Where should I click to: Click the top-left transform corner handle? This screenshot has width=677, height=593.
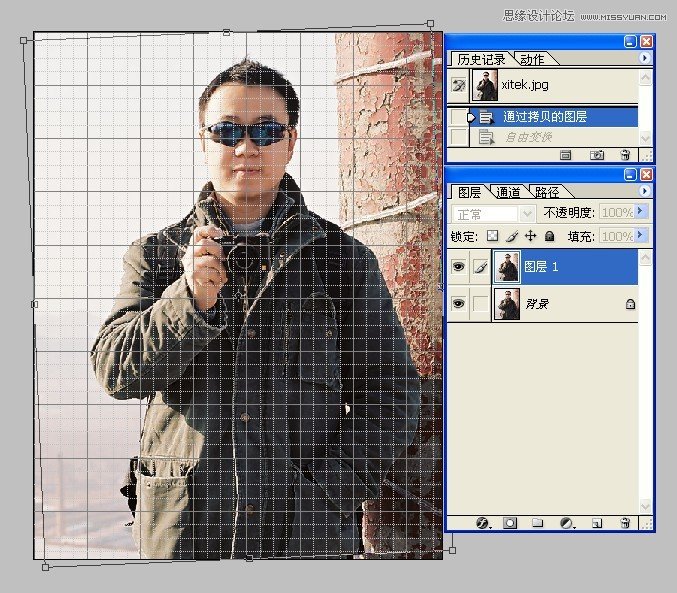coord(24,41)
